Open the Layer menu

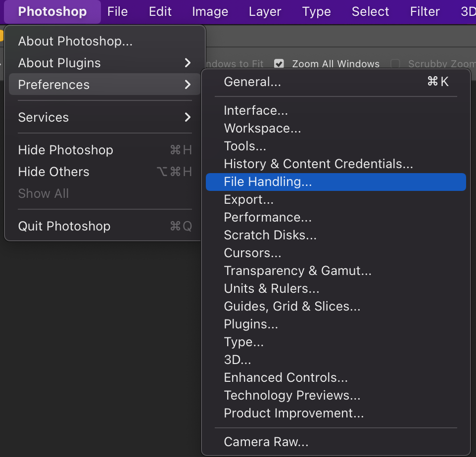[x=265, y=11]
